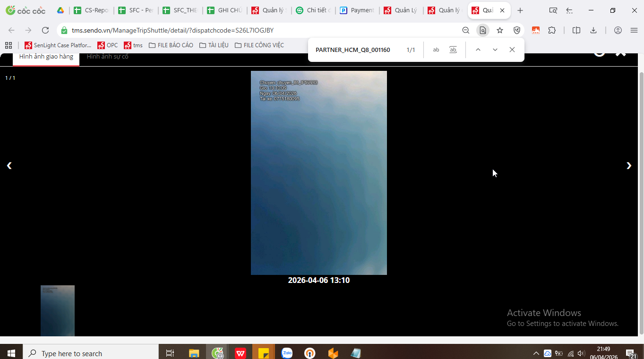
Task: Click the zoom-out magnifier in address bar
Action: (466, 30)
